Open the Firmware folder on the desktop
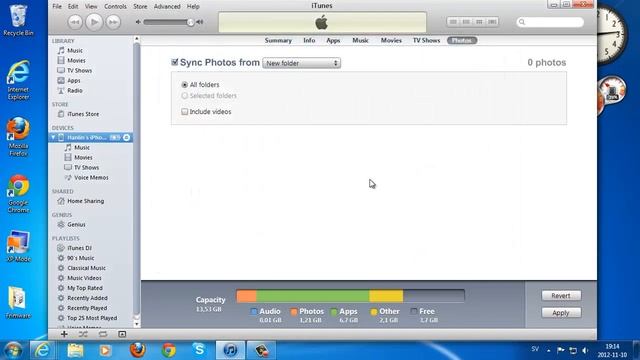 (18, 302)
